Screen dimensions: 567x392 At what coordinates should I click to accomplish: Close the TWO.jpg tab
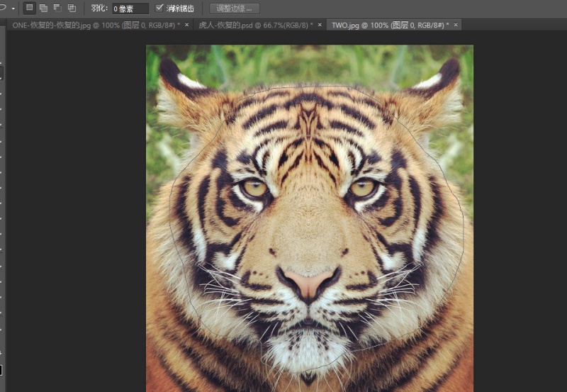point(456,25)
